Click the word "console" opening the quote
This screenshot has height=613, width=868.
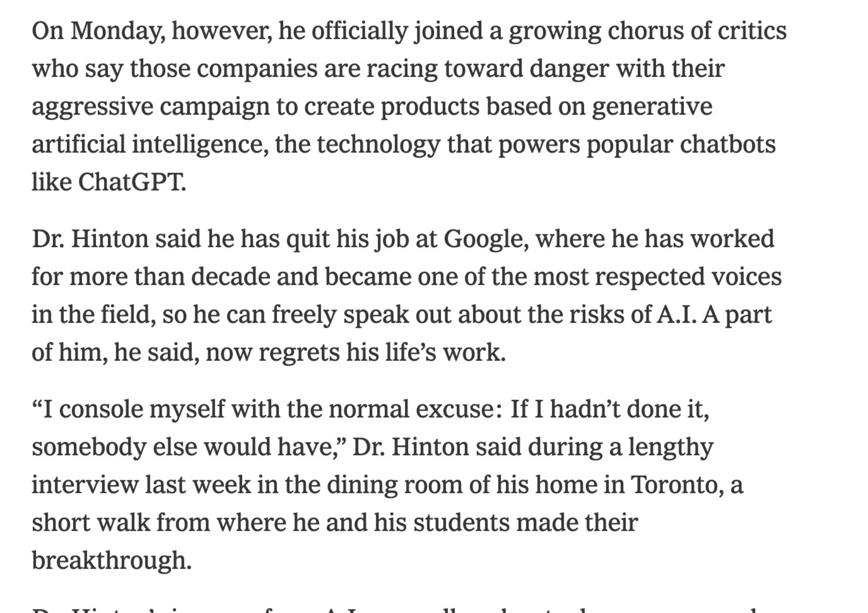(101, 409)
